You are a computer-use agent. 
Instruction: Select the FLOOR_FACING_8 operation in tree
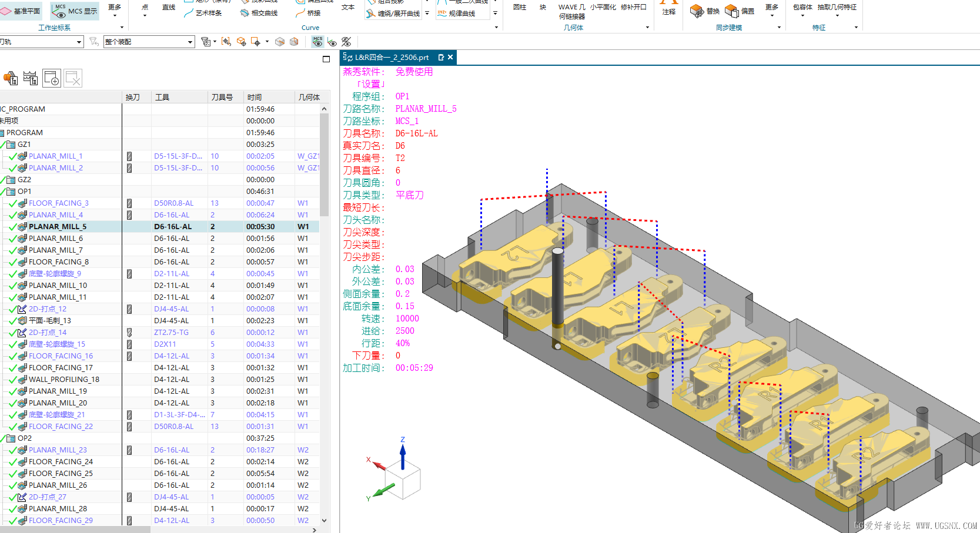[59, 262]
